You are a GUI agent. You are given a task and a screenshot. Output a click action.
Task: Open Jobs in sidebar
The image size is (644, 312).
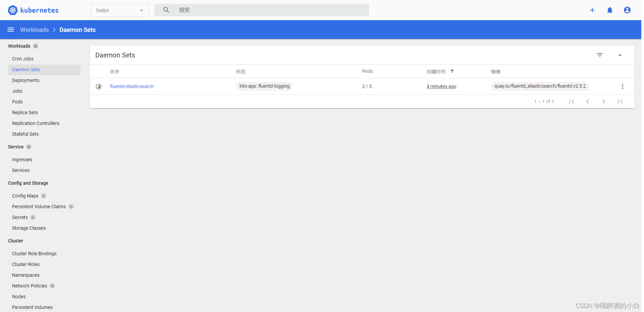(17, 91)
